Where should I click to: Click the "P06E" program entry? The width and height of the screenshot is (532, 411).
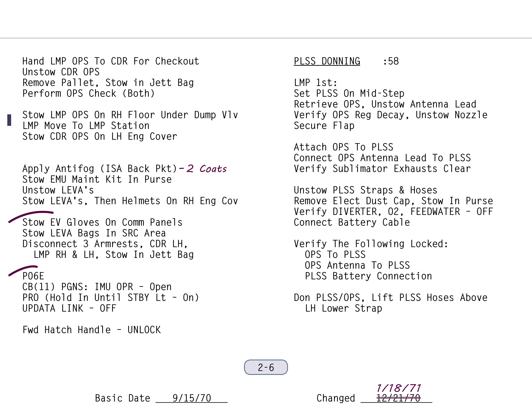pyautogui.click(x=33, y=276)
